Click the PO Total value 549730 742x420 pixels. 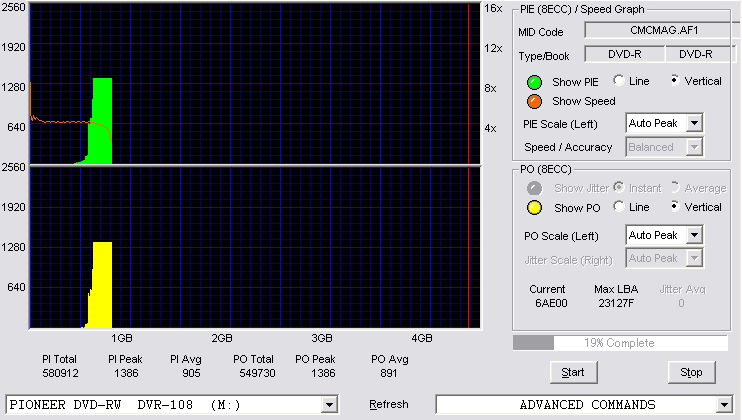point(257,373)
